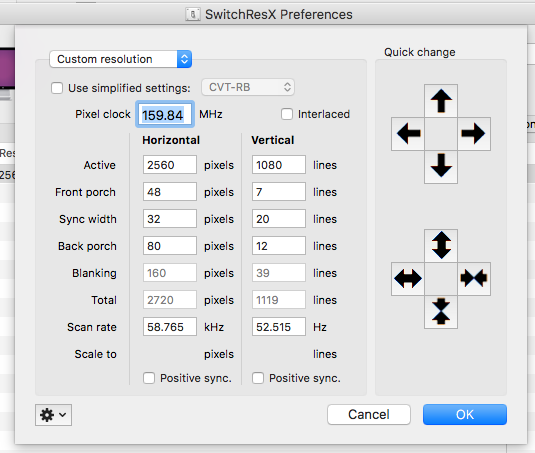The image size is (535, 453).
Task: Click the Blanking row label
Action: (94, 273)
